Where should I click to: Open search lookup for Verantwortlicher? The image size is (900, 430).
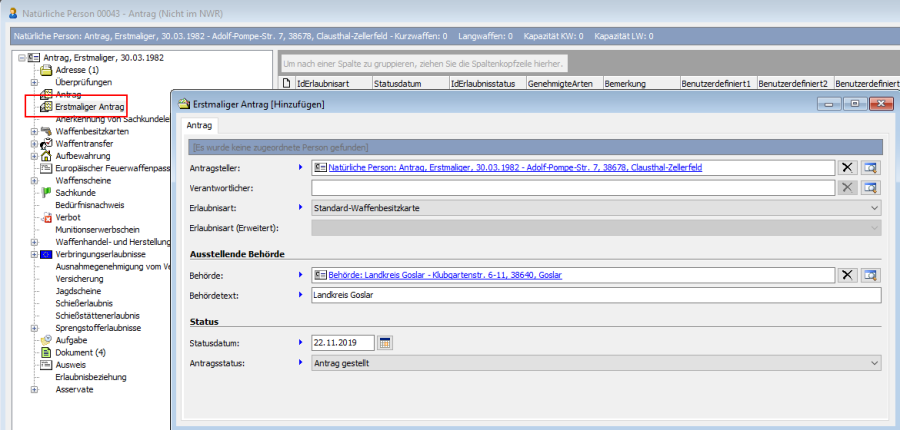(x=871, y=188)
